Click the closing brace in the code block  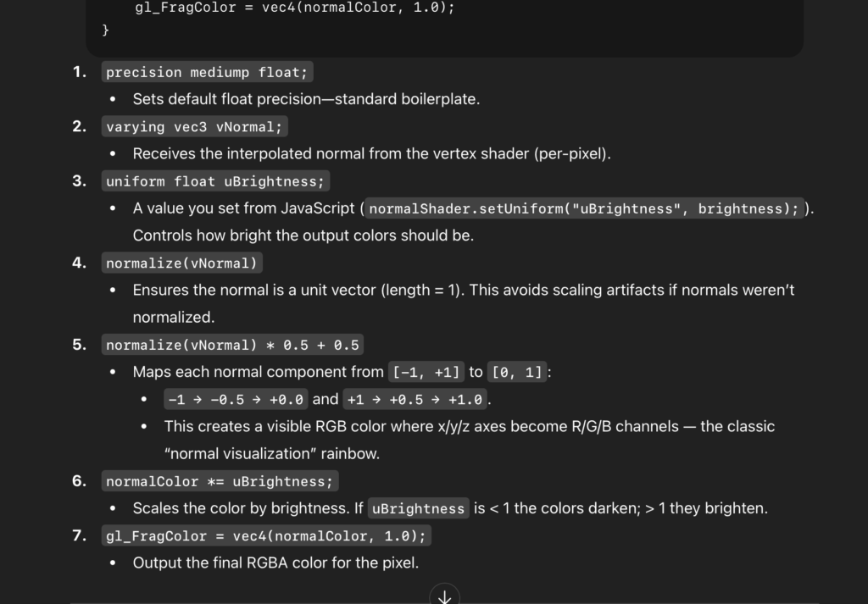click(x=106, y=30)
